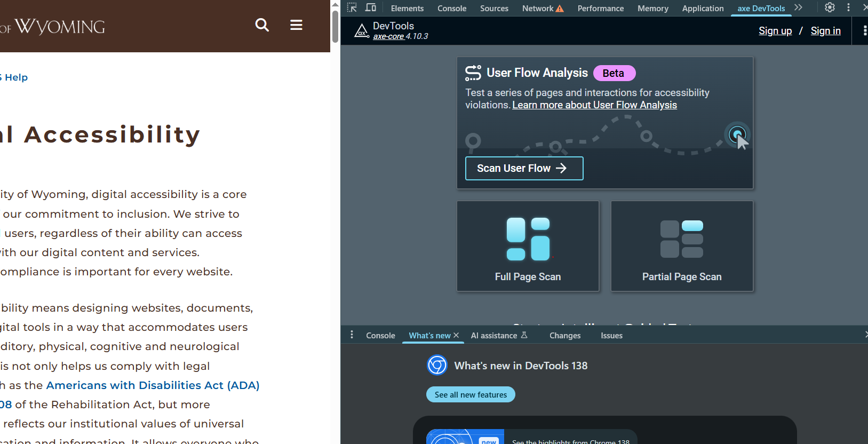
Task: Select the axe DevTools tab
Action: [x=761, y=9]
